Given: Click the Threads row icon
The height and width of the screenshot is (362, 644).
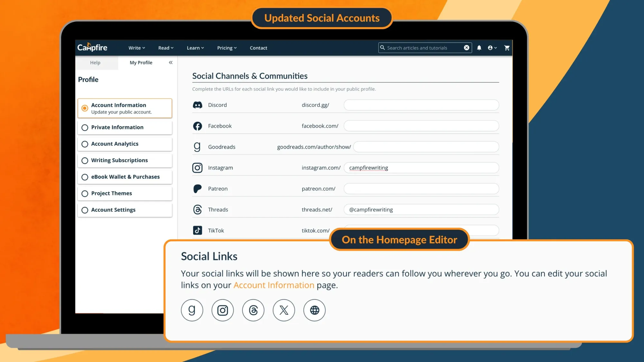Looking at the screenshot, I should (197, 209).
